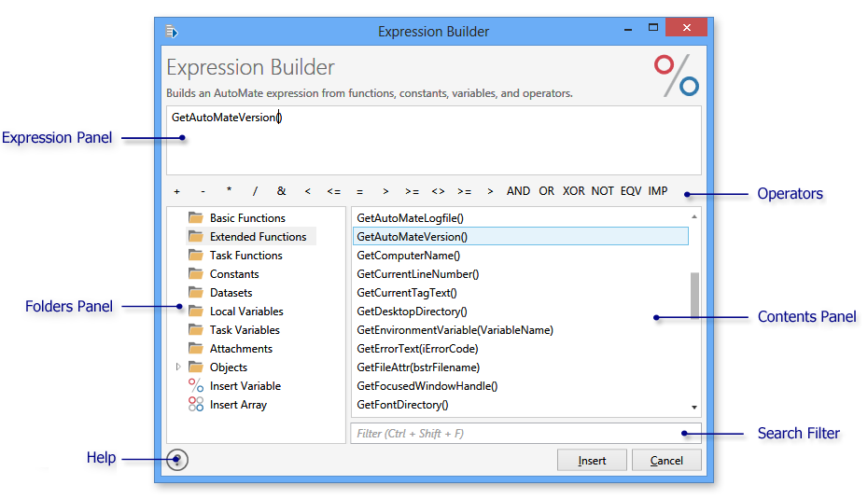Minimize the Expression Builder window

point(628,29)
